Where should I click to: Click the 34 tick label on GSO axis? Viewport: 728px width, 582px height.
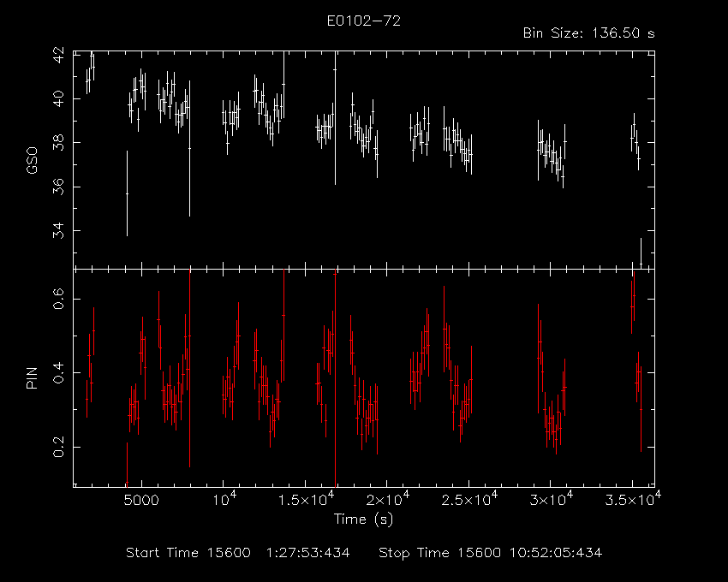click(x=59, y=230)
